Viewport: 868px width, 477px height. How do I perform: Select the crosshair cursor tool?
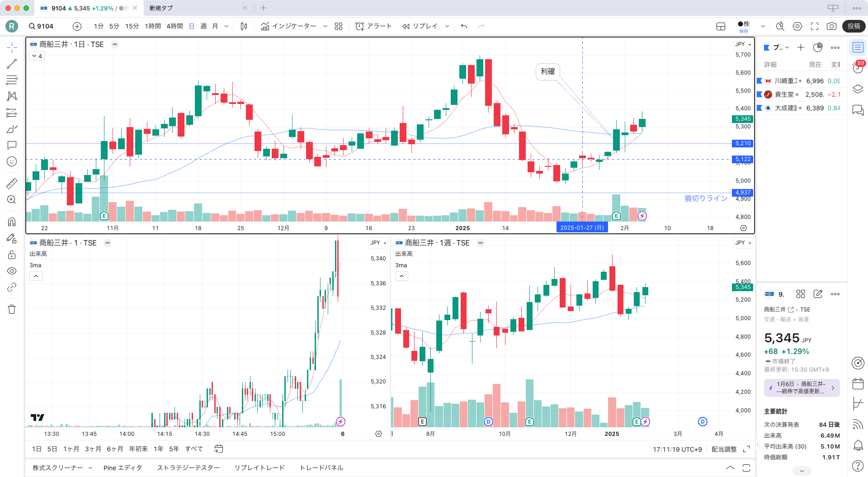point(12,47)
